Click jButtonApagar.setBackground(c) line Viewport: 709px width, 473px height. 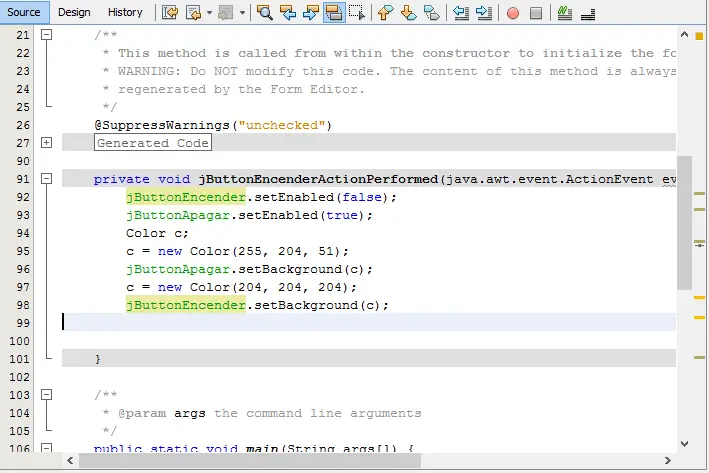point(249,270)
